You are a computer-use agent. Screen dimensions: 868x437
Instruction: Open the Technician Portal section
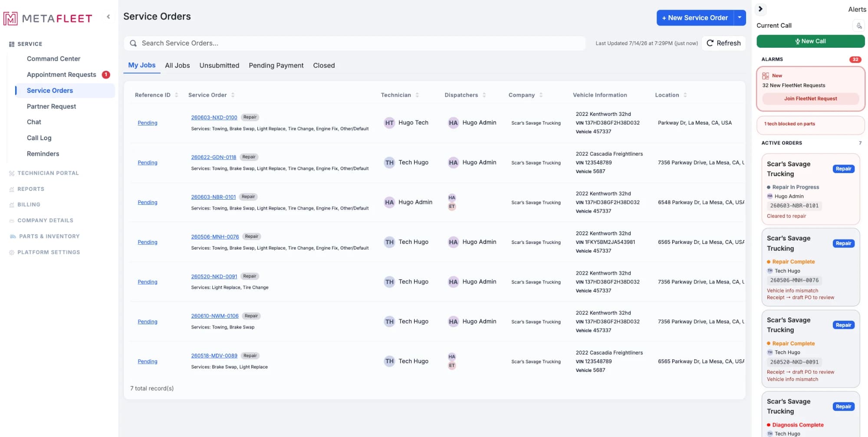point(48,173)
